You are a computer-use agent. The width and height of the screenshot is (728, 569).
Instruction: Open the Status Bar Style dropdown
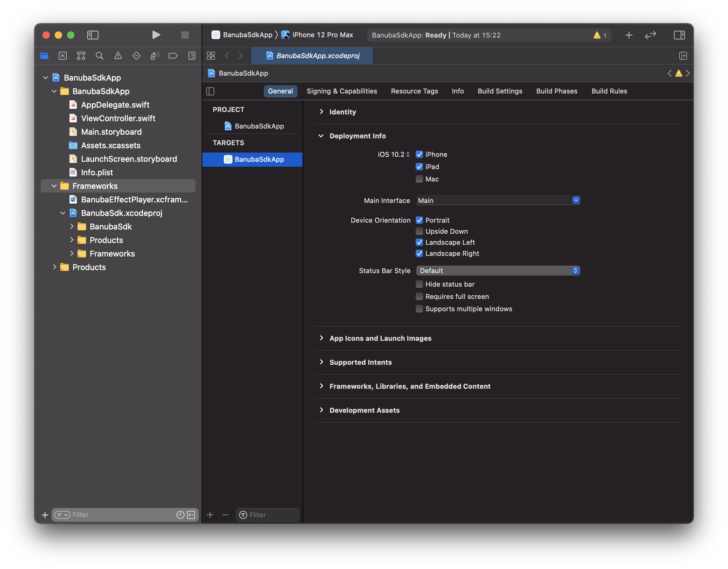498,270
